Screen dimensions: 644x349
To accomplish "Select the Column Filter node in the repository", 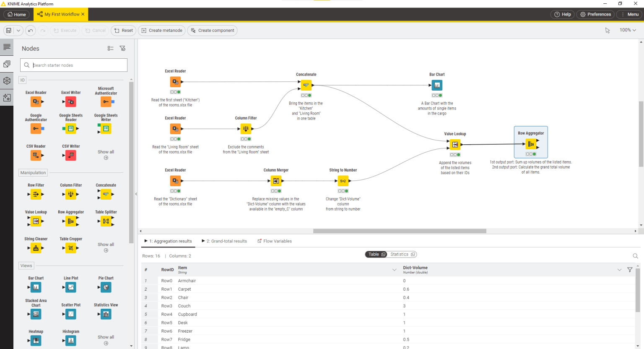I will pos(71,194).
